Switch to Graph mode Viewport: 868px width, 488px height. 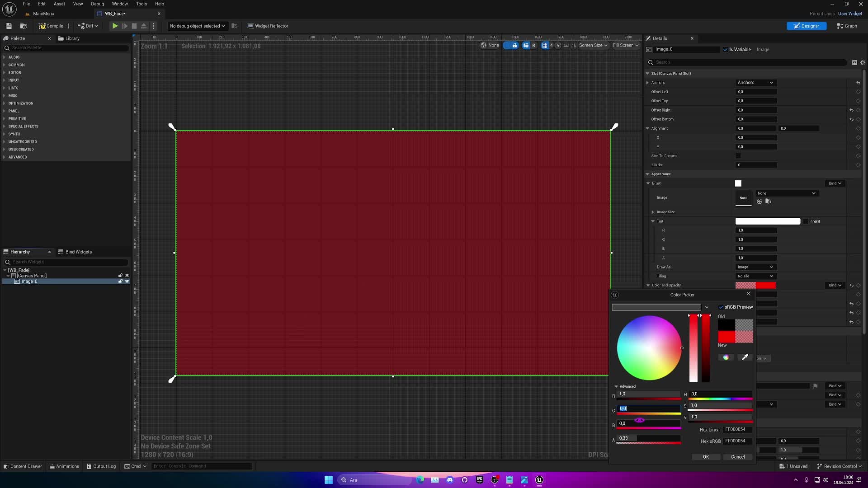(x=847, y=26)
